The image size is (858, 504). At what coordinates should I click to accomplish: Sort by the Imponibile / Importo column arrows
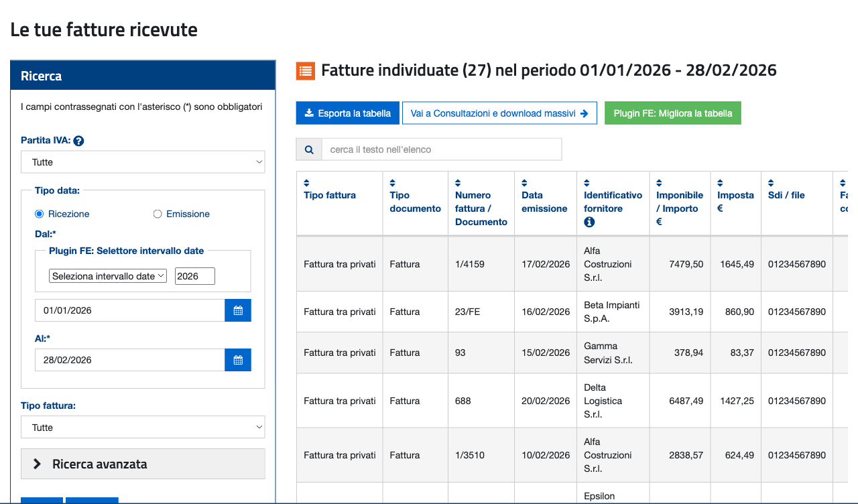(660, 183)
